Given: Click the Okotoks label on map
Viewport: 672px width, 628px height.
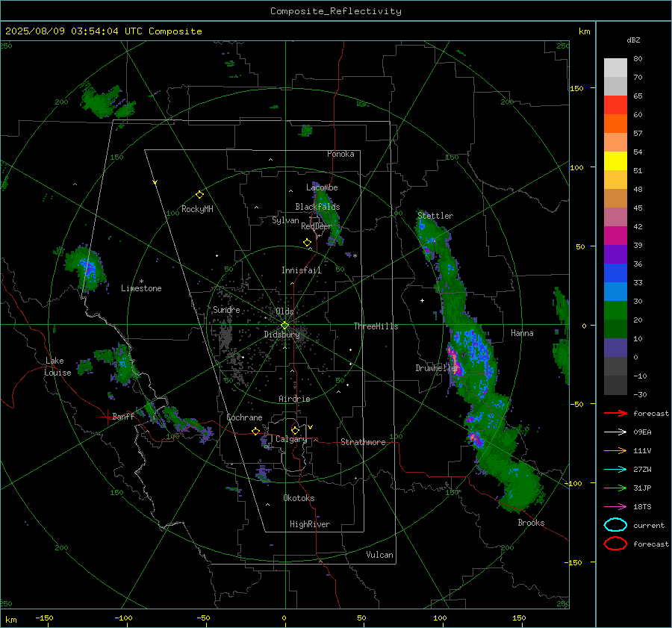Looking at the screenshot, I should (299, 498).
